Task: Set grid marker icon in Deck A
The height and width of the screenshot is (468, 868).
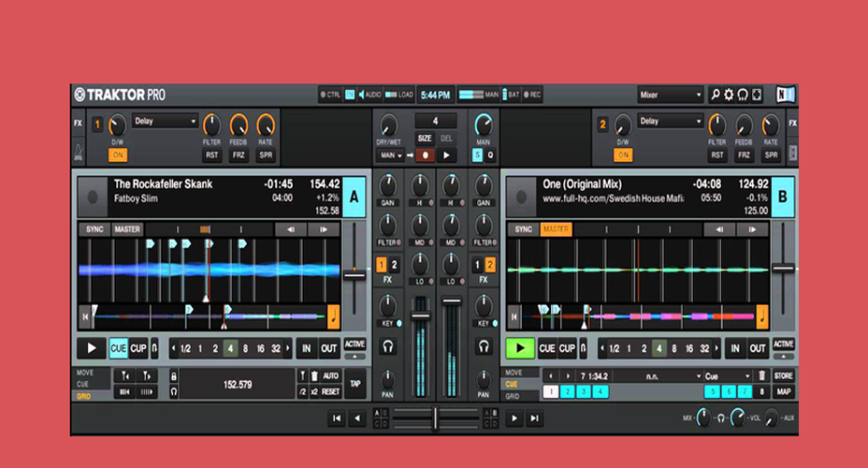Action: (x=302, y=376)
